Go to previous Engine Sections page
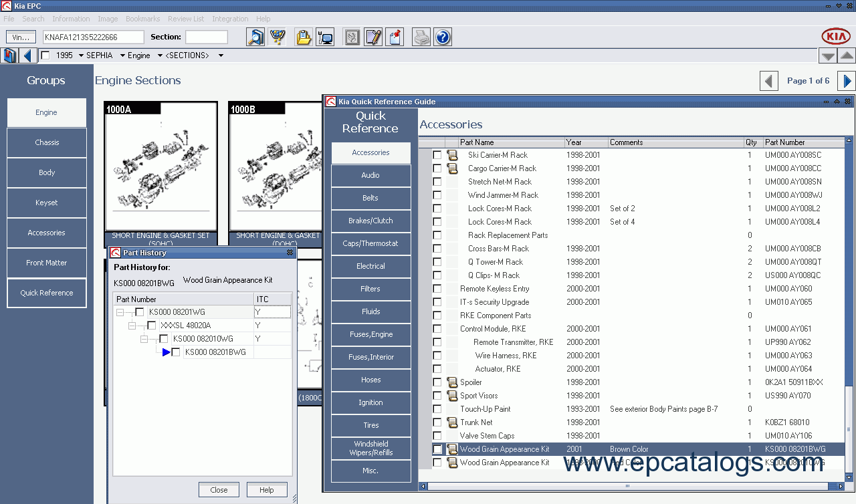This screenshot has width=856, height=504. 769,81
